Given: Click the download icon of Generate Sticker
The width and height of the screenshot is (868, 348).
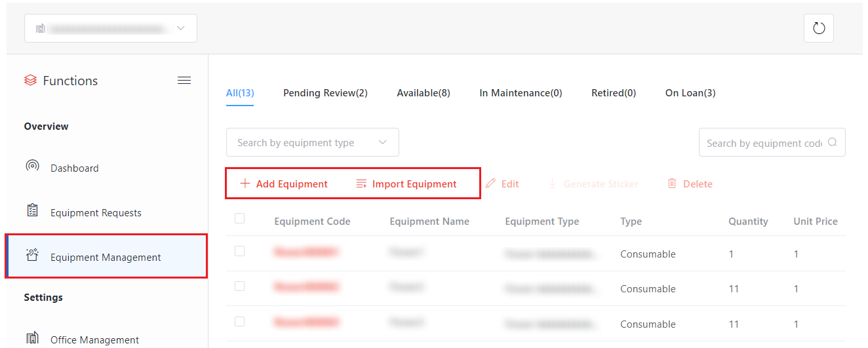Looking at the screenshot, I should [553, 184].
